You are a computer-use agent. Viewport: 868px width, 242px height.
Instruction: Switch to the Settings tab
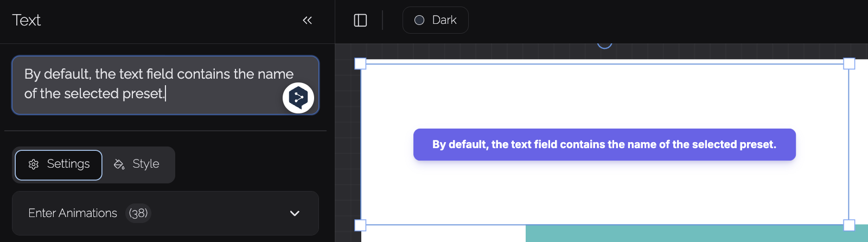[x=59, y=164]
